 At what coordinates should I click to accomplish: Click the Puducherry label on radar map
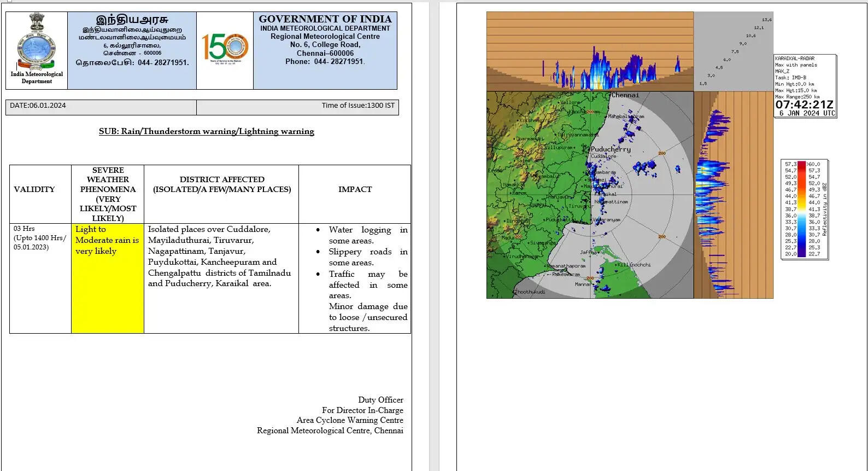[611, 149]
